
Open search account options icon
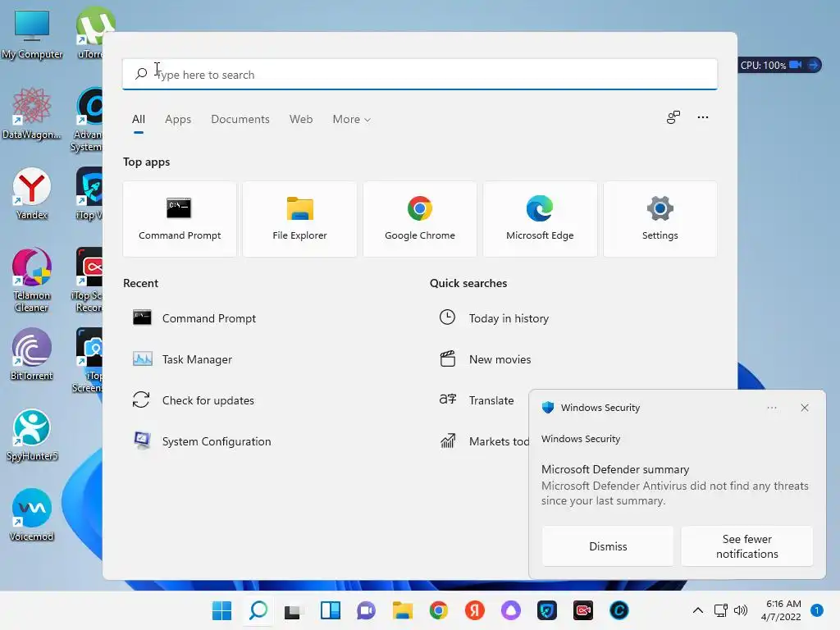pos(673,117)
